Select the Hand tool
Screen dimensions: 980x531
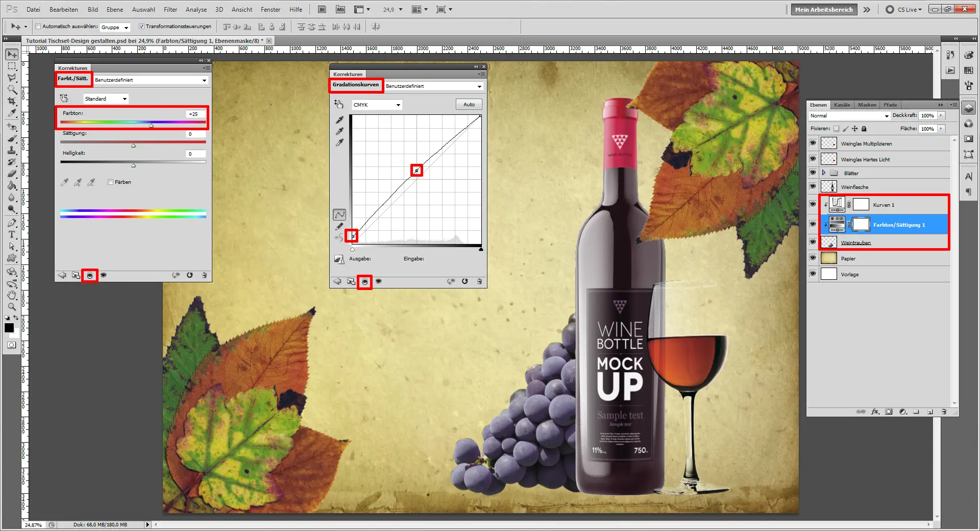pyautogui.click(x=12, y=295)
